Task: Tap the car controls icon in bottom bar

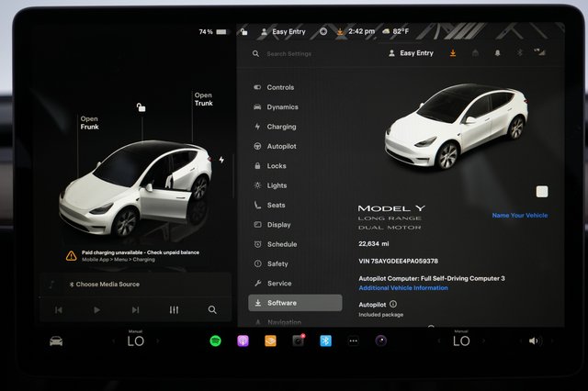Action: [56, 341]
